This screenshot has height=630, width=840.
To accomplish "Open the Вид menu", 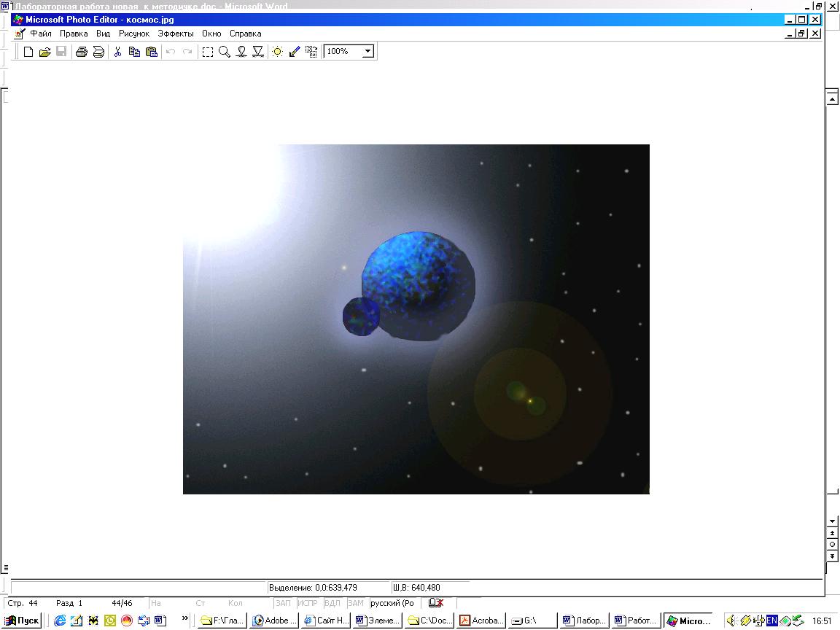I will pyautogui.click(x=104, y=34).
